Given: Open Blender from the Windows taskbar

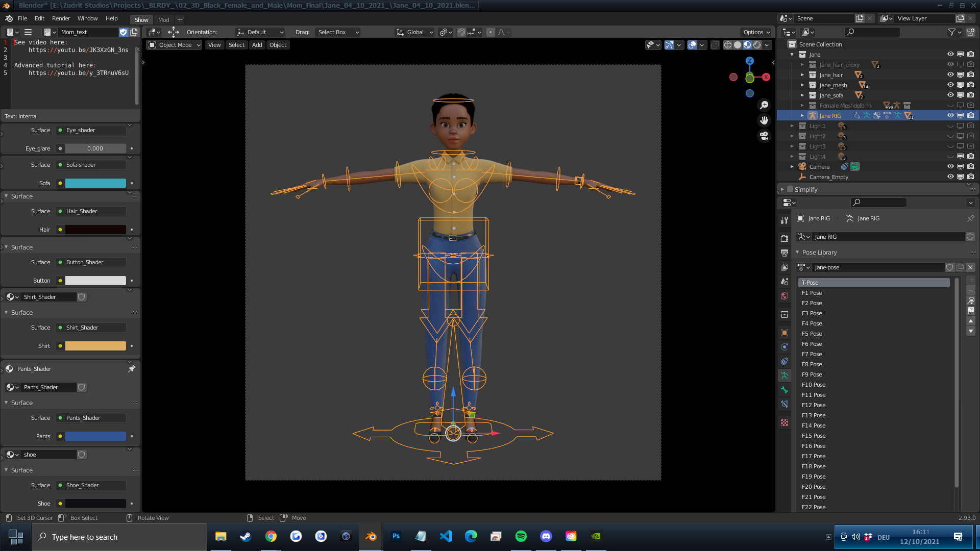Looking at the screenshot, I should pos(371,536).
